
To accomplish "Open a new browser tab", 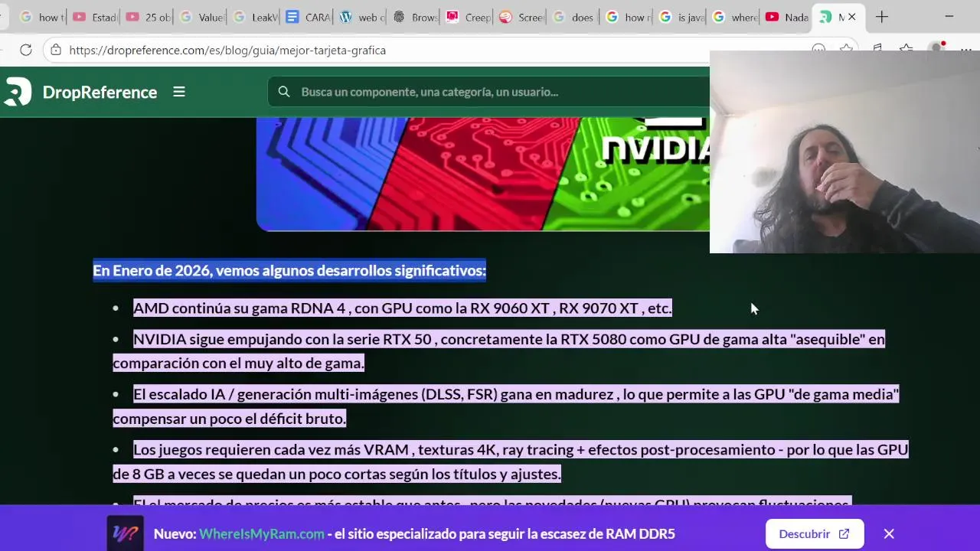I will tap(882, 17).
